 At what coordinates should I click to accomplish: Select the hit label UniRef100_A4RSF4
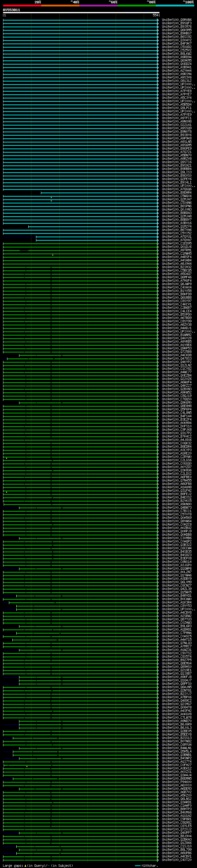click(177, 257)
